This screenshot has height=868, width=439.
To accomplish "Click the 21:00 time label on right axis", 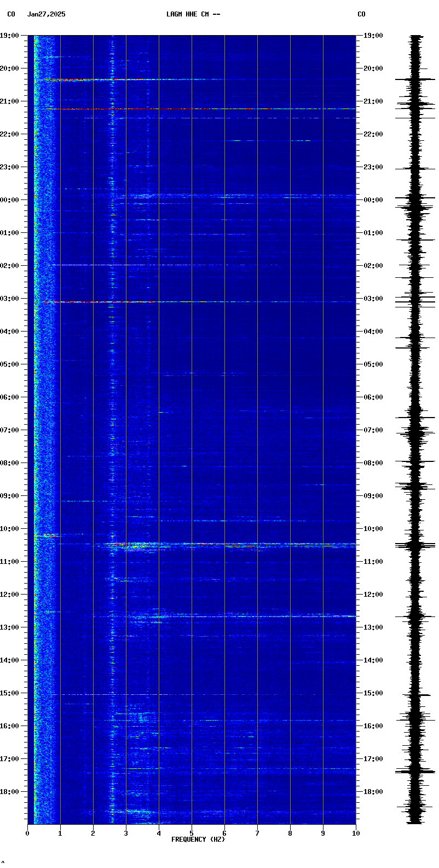I will tap(373, 101).
